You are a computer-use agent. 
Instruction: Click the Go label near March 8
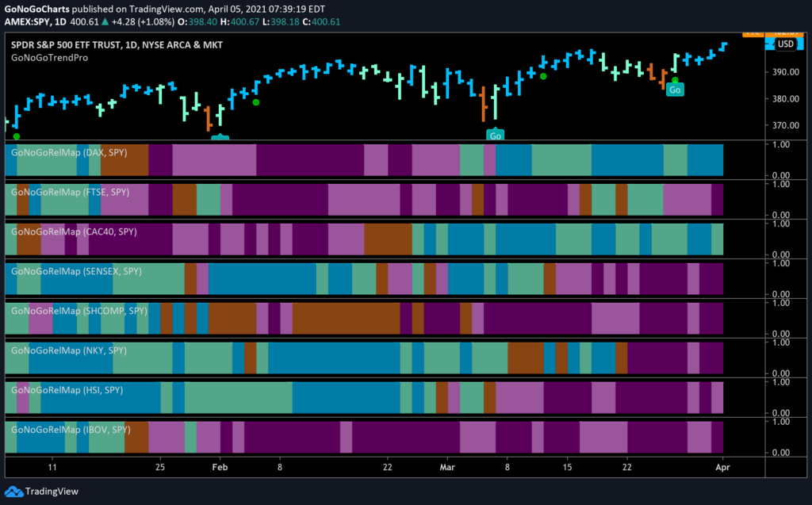495,136
